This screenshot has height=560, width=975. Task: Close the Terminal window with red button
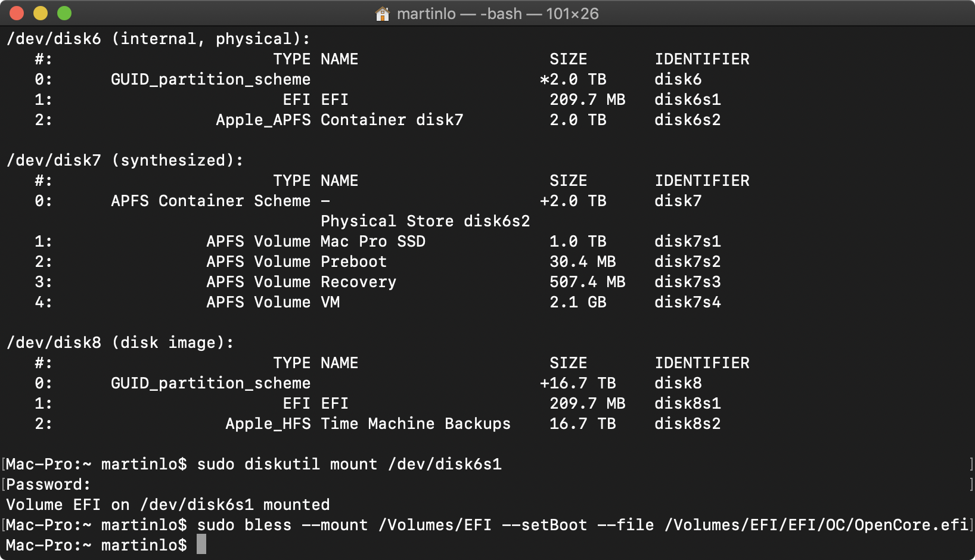pyautogui.click(x=17, y=13)
